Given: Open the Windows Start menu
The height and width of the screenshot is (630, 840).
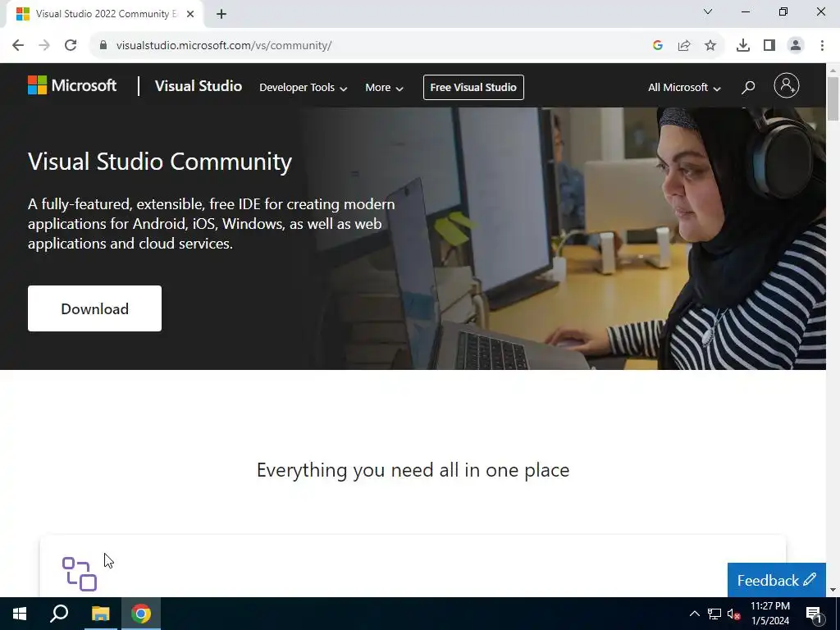Looking at the screenshot, I should pos(20,614).
